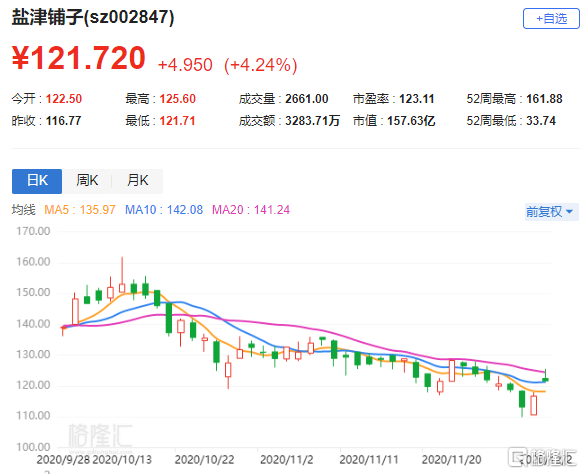
Task: Click the 最高 value 125.60
Action: pyautogui.click(x=177, y=99)
